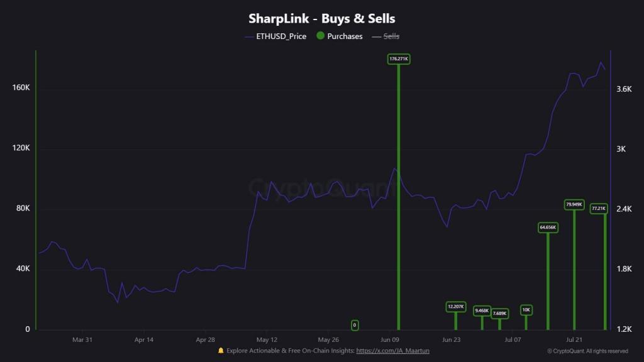Click the CryptoQuant copyright notice
This screenshot has width=644, height=362.
587,351
